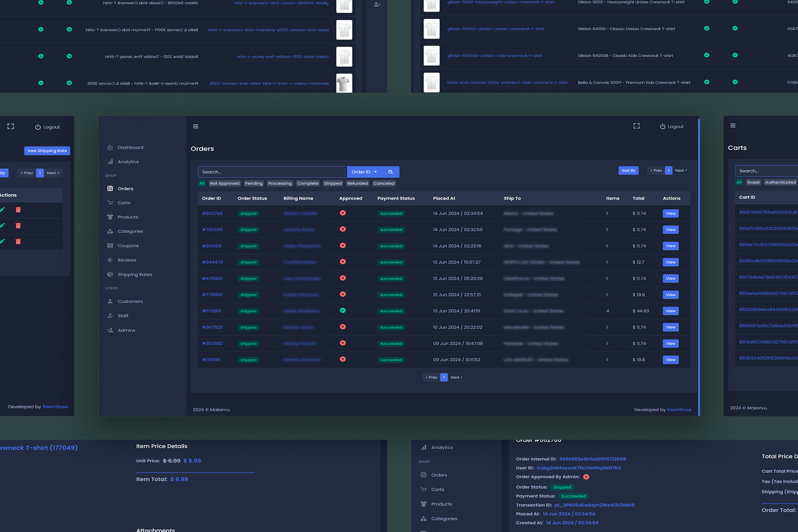Toggle the green approved check for order #078801

pos(343,310)
